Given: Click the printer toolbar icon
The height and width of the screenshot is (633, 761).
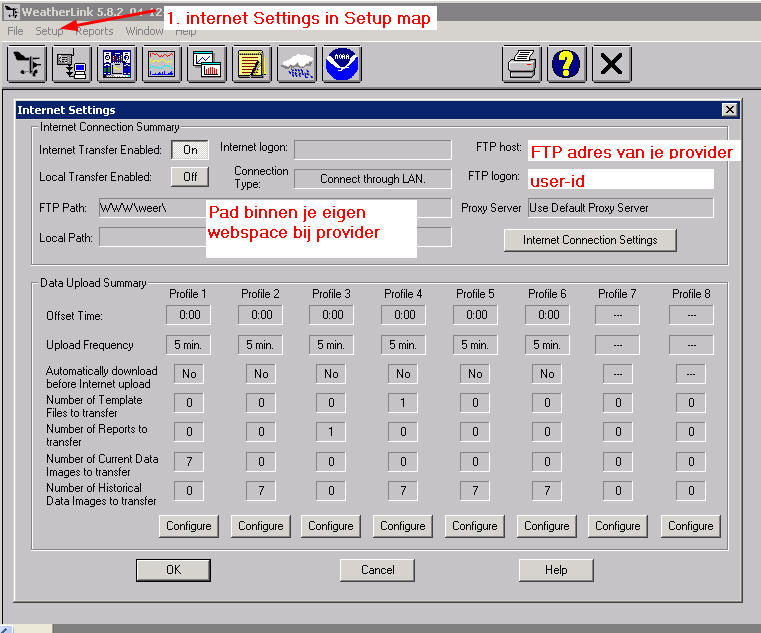Looking at the screenshot, I should 521,64.
